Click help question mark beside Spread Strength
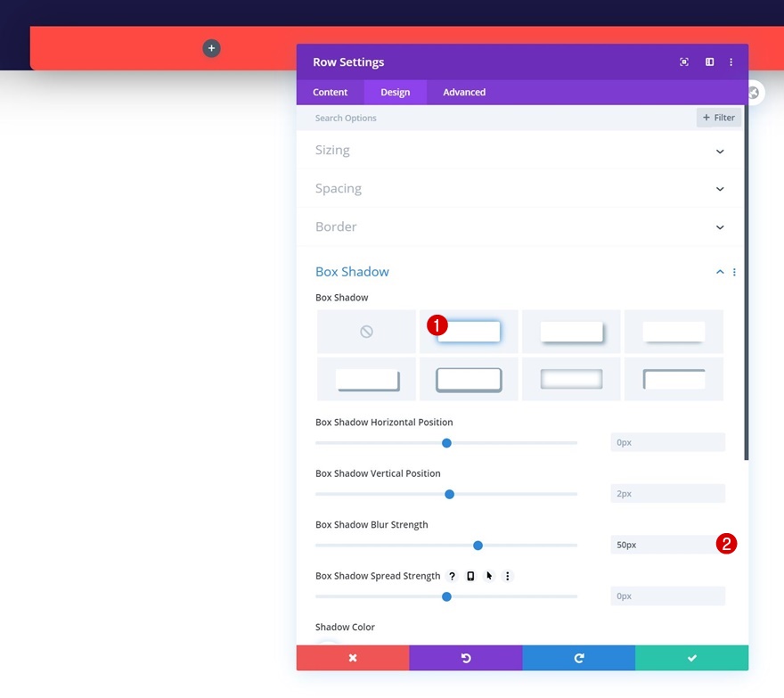Viewport: 784px width, 698px height. [452, 577]
